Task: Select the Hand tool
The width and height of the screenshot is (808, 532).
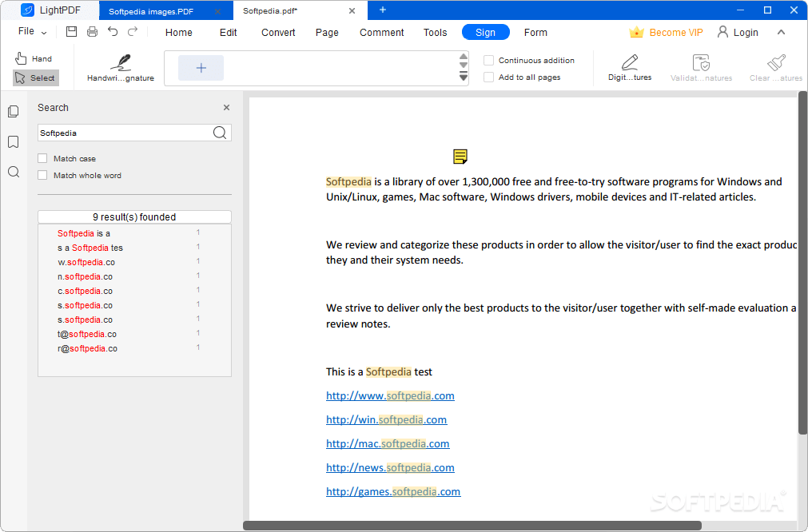Action: (34, 58)
